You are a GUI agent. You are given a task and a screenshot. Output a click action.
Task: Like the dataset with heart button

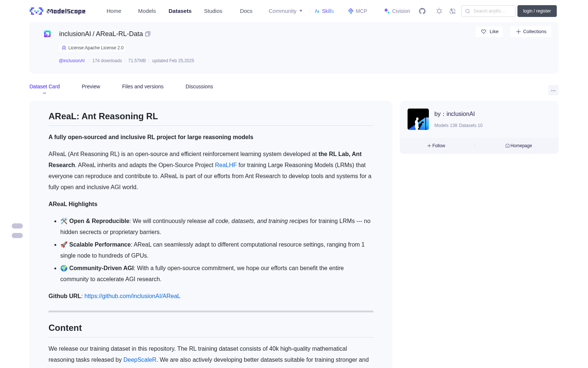click(489, 32)
